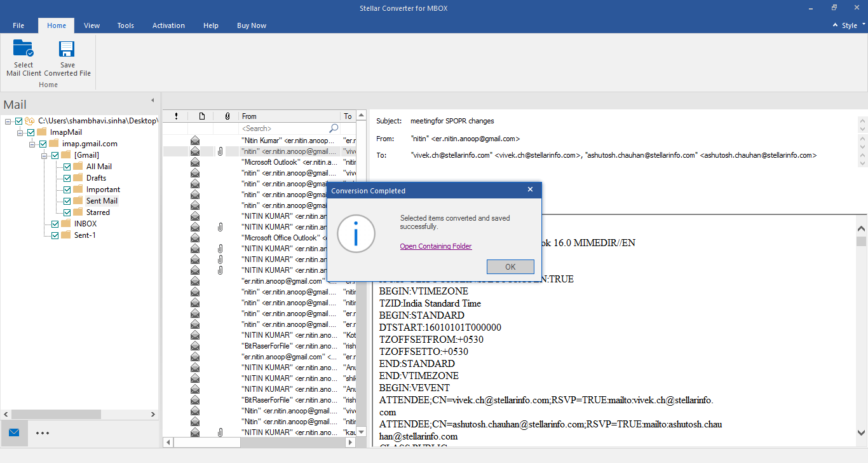Collapse the [Gmail] tree node
Image resolution: width=868 pixels, height=463 pixels.
pyautogui.click(x=44, y=155)
